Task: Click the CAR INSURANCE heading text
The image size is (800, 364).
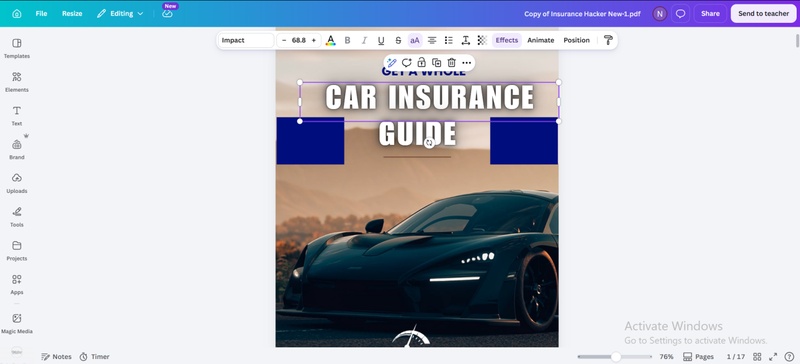Action: coord(430,98)
